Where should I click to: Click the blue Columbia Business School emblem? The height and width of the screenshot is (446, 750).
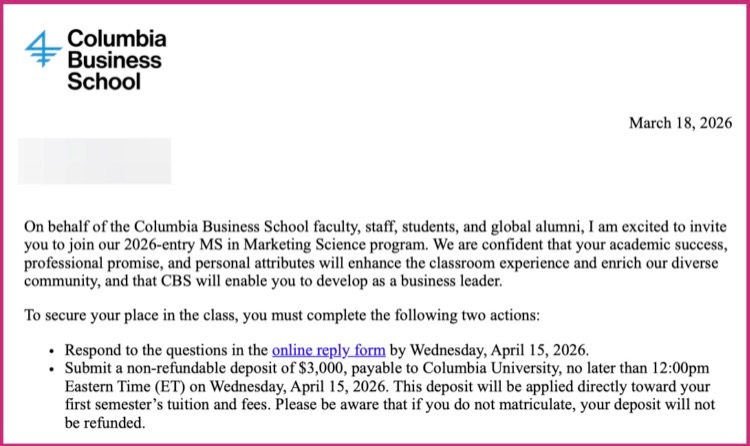click(x=43, y=49)
